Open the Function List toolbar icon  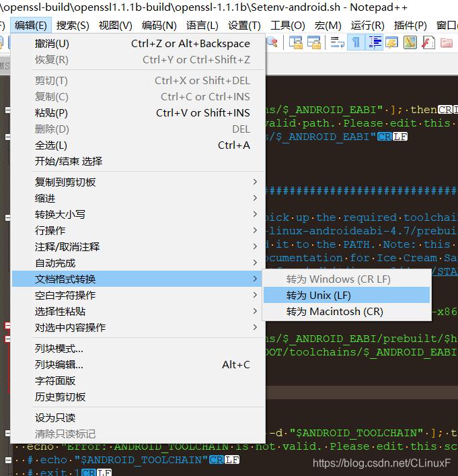click(428, 42)
